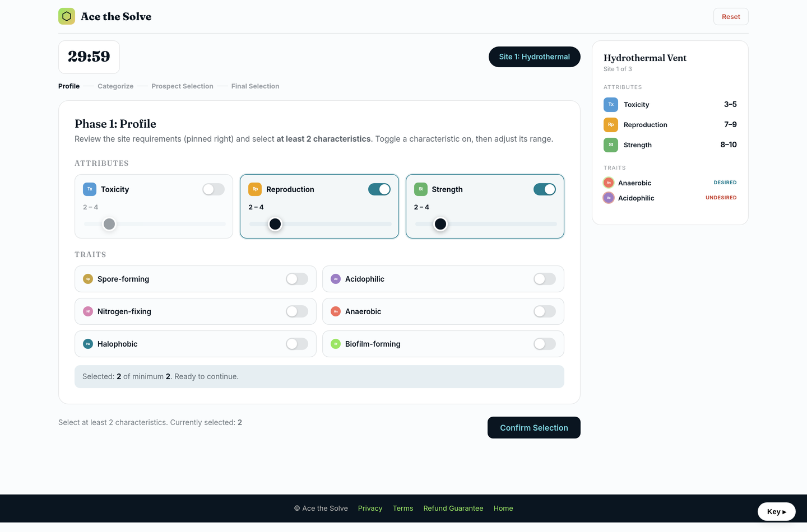
Task: Click the Site 1: Hydrothermal pill button
Action: click(x=535, y=57)
